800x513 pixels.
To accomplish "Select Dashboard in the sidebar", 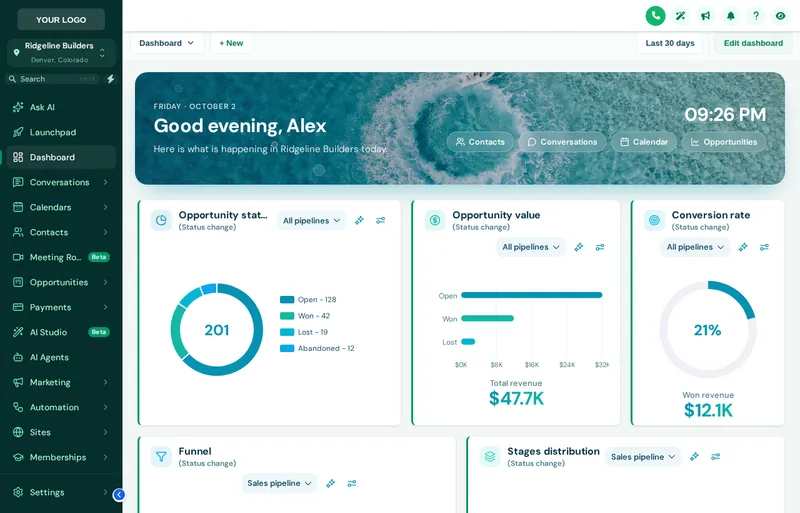I will (x=61, y=157).
